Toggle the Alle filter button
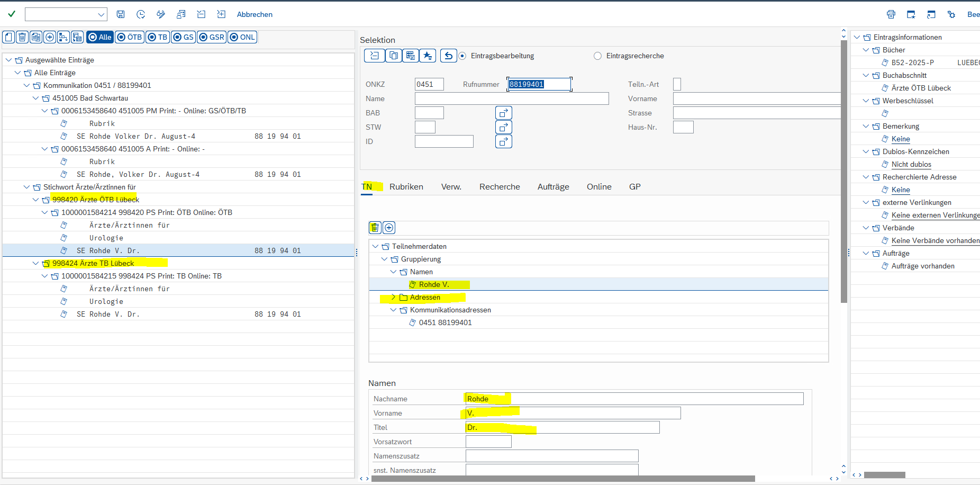 pyautogui.click(x=100, y=37)
